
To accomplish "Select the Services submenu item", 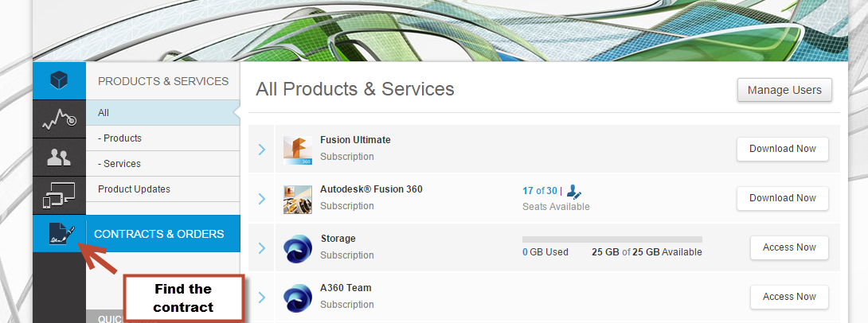I will (162, 164).
